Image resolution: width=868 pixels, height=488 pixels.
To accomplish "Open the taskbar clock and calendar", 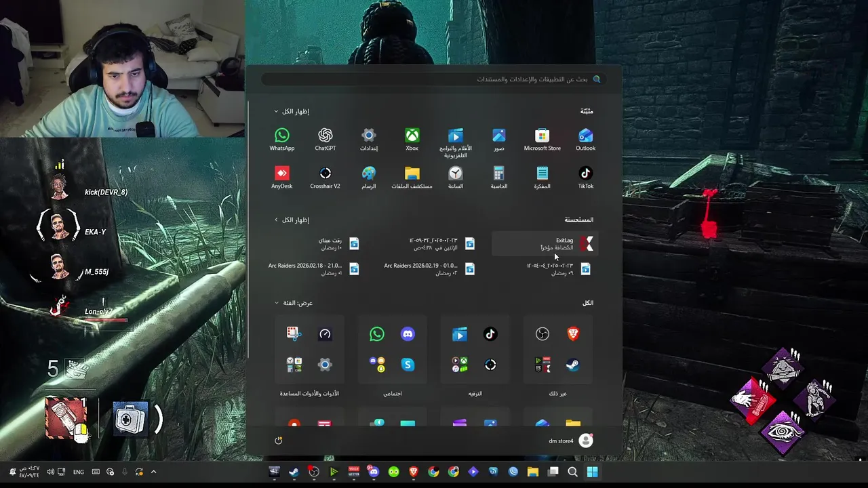I will point(30,472).
